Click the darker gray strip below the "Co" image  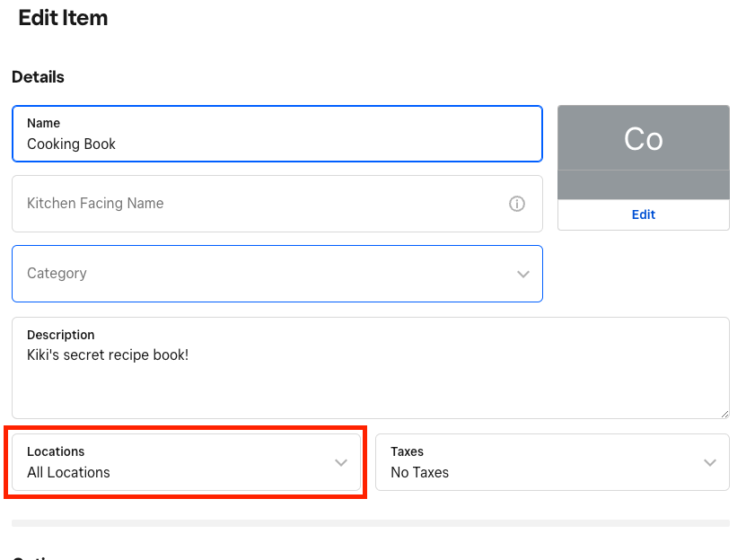[x=644, y=185]
